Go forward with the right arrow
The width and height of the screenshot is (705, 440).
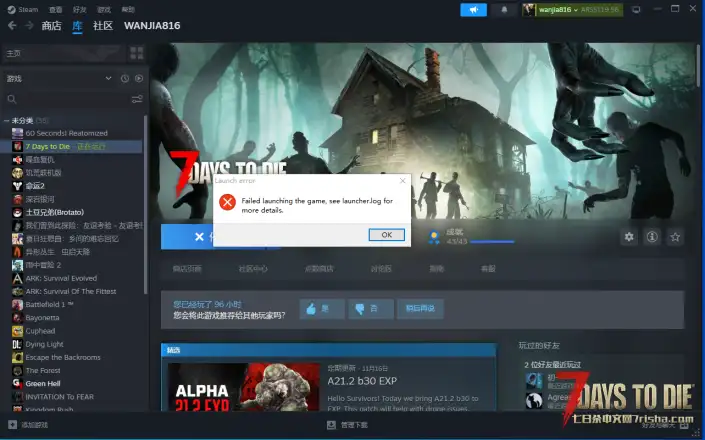pos(29,26)
